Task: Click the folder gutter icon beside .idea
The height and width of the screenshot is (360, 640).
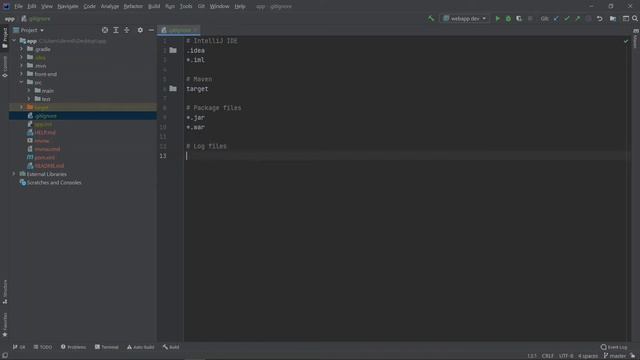Action: coord(173,50)
